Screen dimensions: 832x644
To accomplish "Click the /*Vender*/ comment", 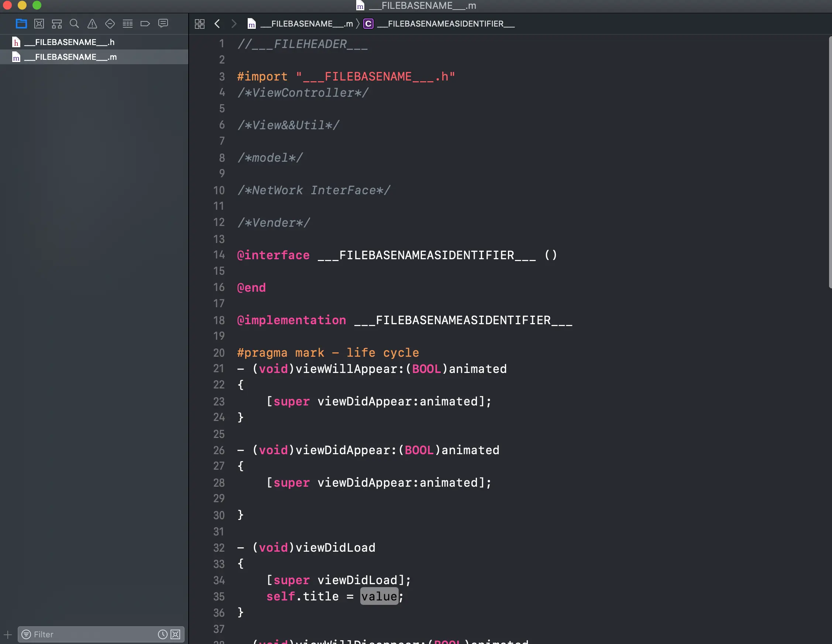I will (x=274, y=223).
